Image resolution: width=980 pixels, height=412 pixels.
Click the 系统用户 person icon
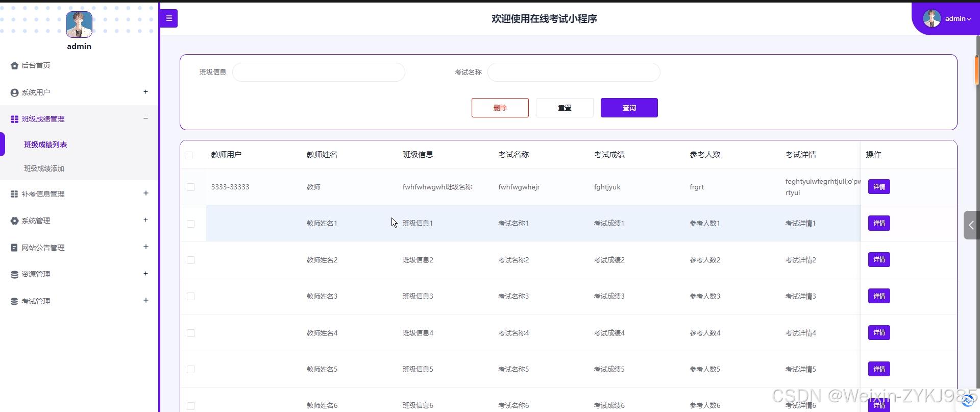coord(14,92)
